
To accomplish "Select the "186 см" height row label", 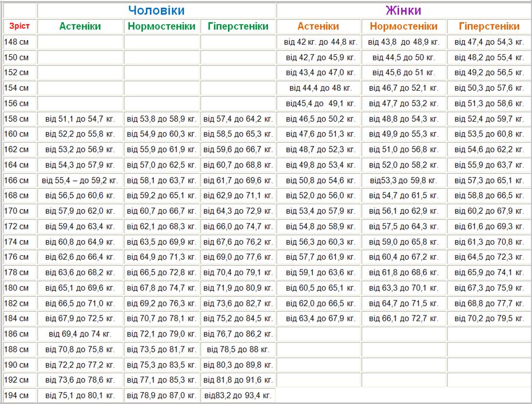I will 16,334.
